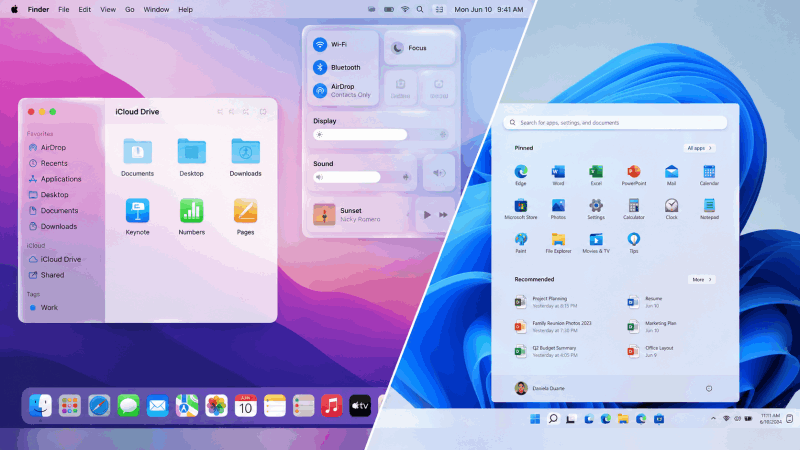800x451 pixels.
Task: Click the sound output button beside volume slider
Action: [439, 173]
